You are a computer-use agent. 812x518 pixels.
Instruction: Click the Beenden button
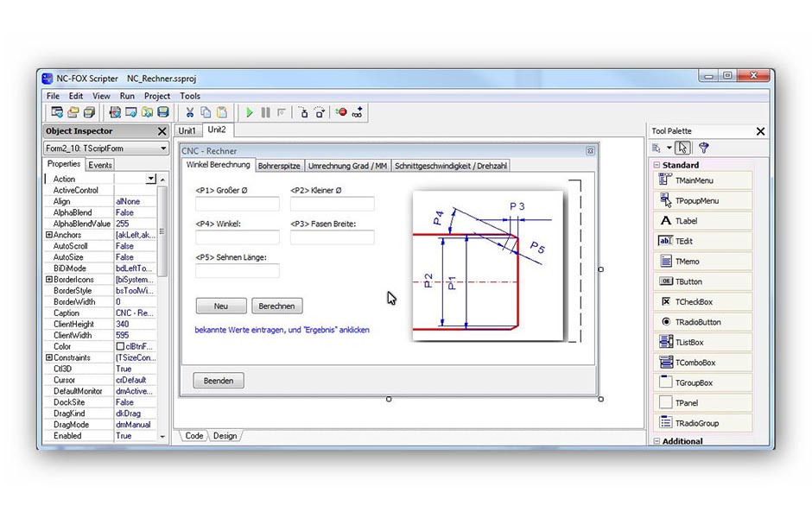pos(219,381)
